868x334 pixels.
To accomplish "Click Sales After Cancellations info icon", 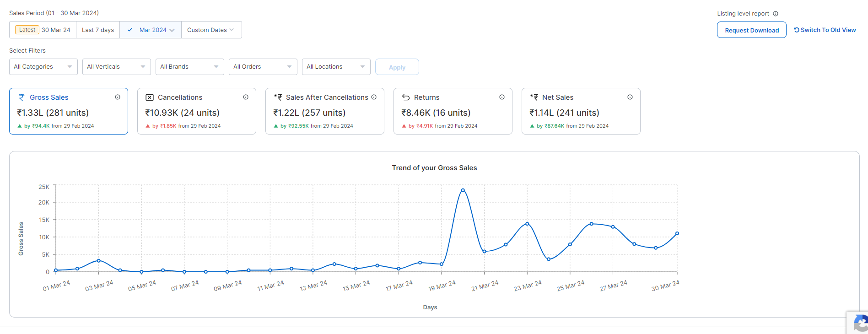I will 374,97.
